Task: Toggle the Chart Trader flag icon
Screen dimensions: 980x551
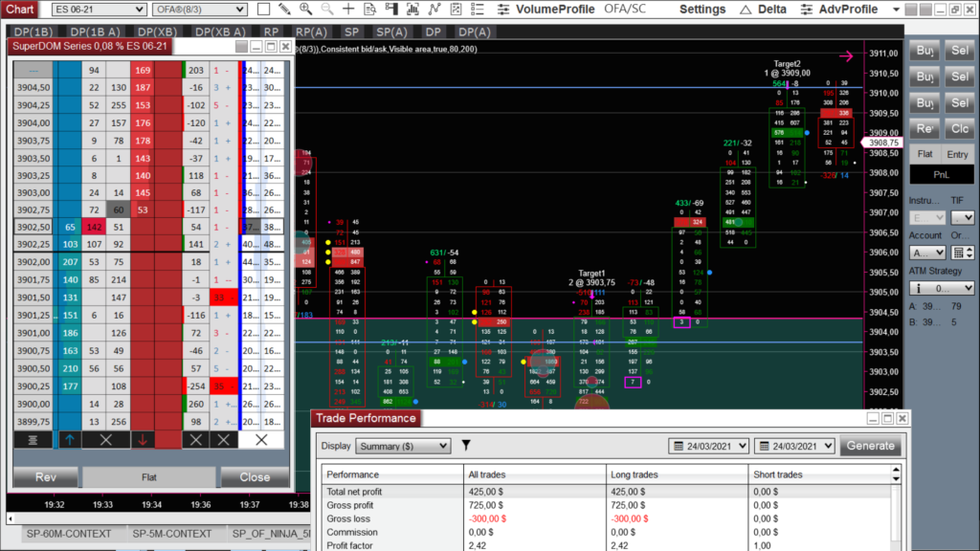Action: pos(391,9)
